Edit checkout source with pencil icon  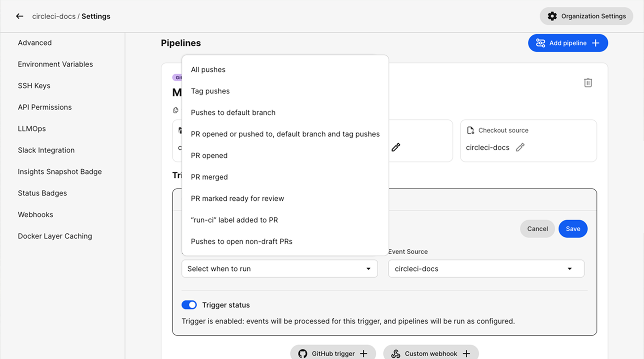tap(520, 147)
